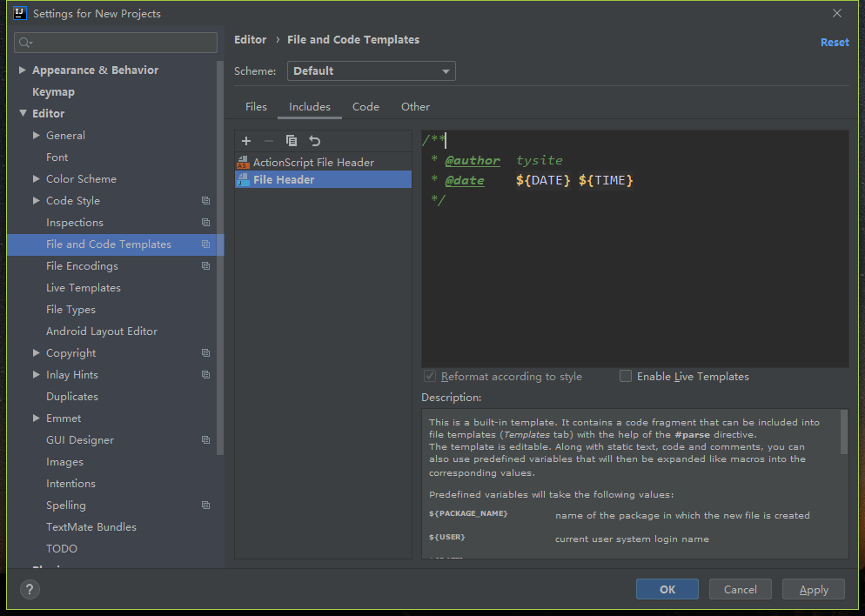The image size is (865, 616).
Task: Click project-level icon beside File Encodings
Action: (205, 266)
